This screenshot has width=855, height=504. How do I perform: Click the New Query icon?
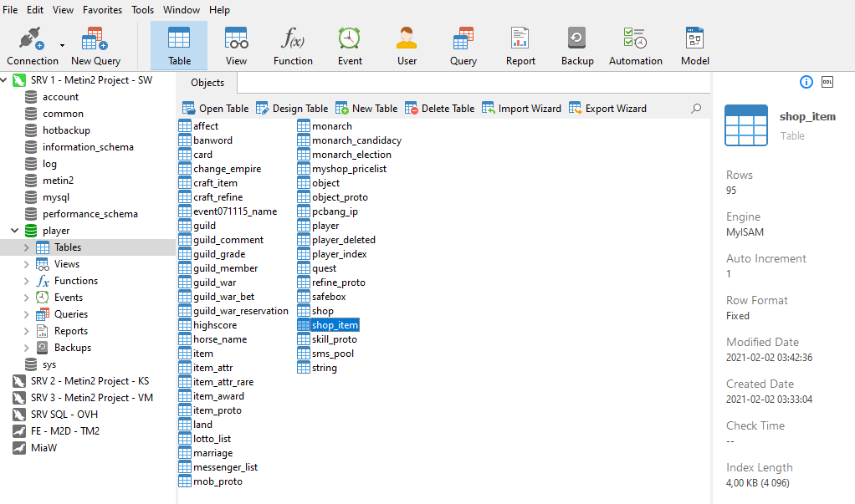click(95, 39)
